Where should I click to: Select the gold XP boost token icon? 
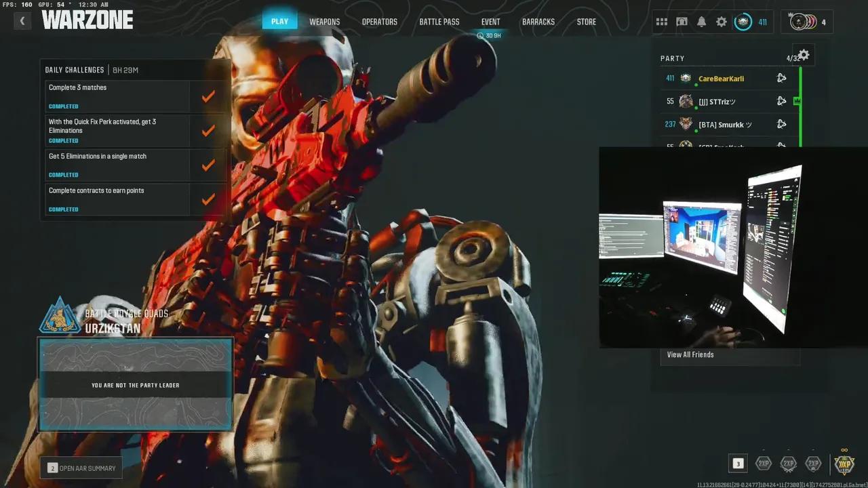click(x=844, y=464)
